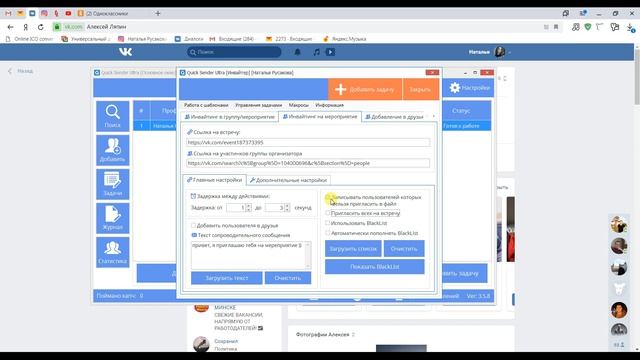Image resolution: width=640 pixels, height=360 pixels.
Task: Open the Статистика sidebar icon
Action: click(113, 252)
